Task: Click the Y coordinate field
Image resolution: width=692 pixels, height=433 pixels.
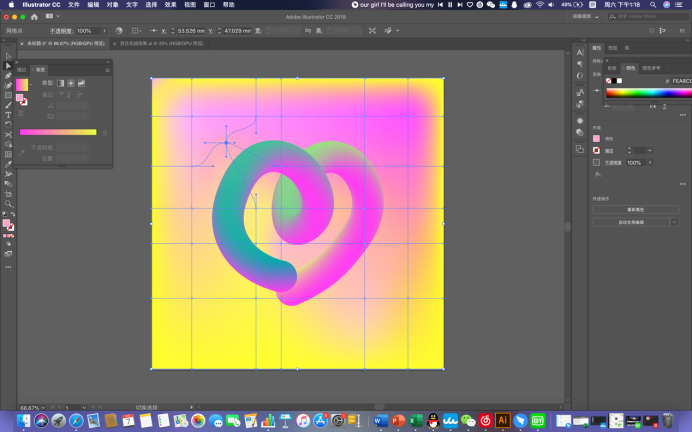Action: pyautogui.click(x=237, y=31)
